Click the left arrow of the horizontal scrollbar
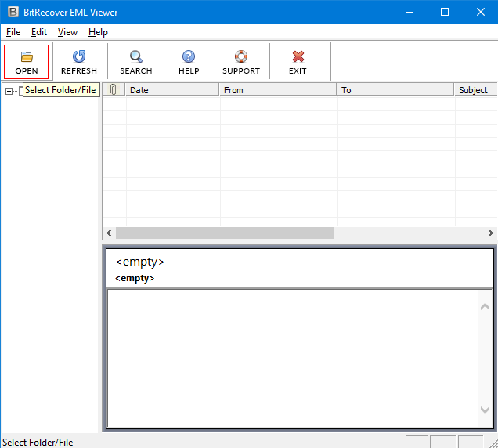The width and height of the screenshot is (498, 448). coord(109,233)
